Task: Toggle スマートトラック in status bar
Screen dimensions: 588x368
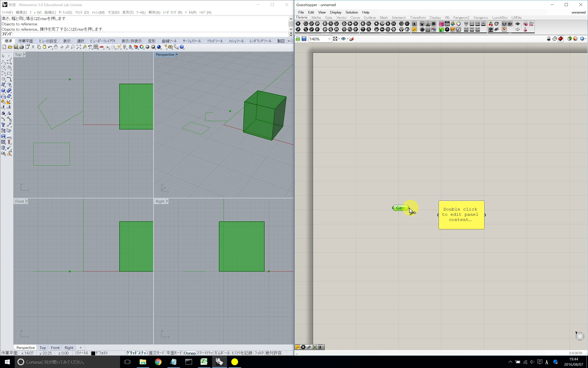Action: point(205,353)
